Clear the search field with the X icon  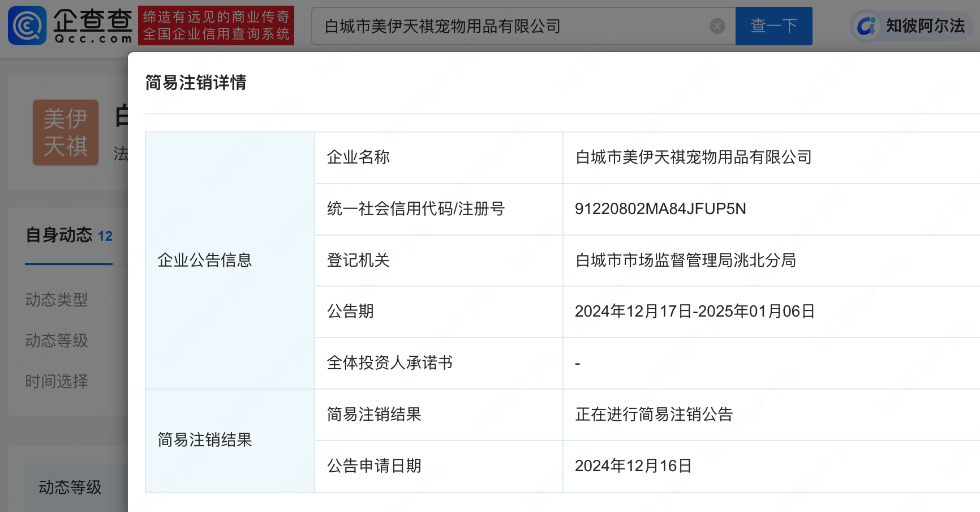pos(717,26)
